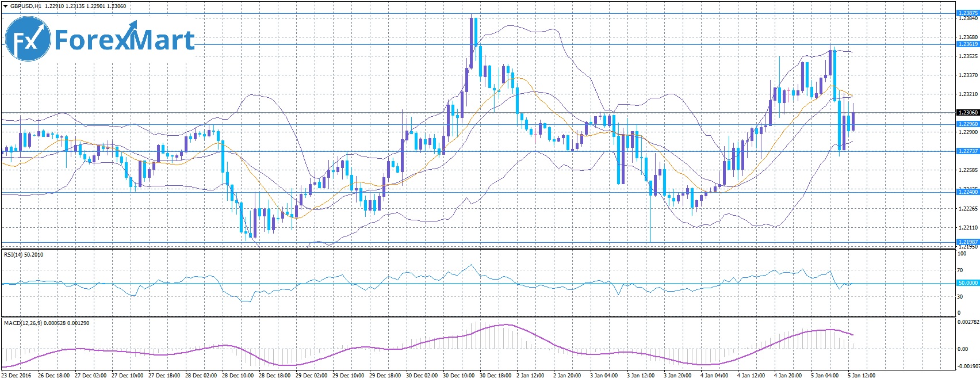Click the 30 Dec 18:00 time label
This screenshot has width=980, height=382.
(495, 376)
